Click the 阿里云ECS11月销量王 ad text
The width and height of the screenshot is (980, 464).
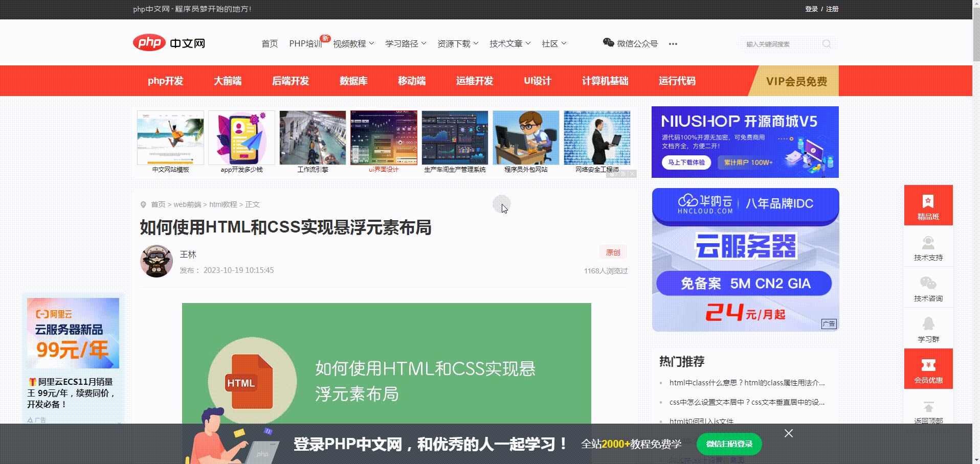tap(72, 393)
